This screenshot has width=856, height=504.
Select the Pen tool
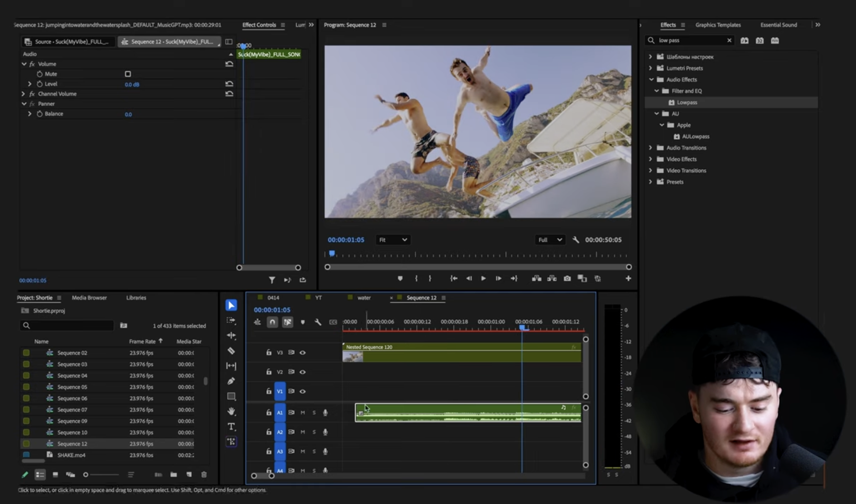pyautogui.click(x=231, y=381)
